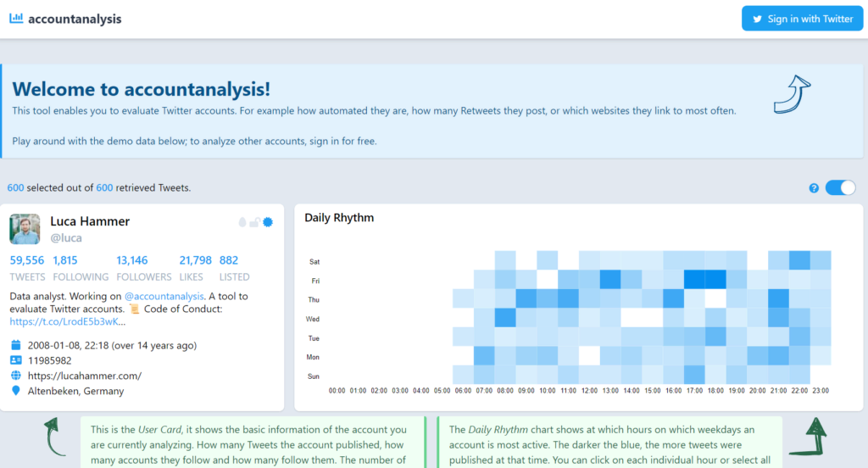Toggle the blue switch next to help icon
Viewport: 868px width, 468px height.
coord(840,187)
